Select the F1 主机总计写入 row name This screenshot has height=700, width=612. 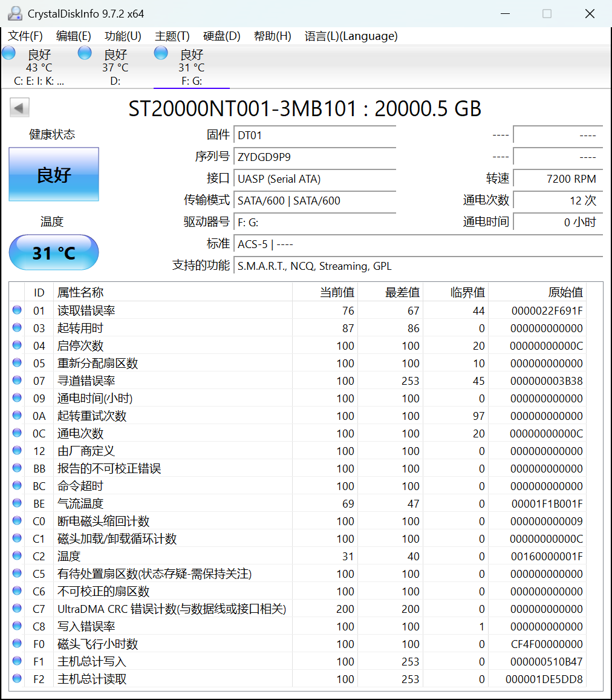point(92,661)
